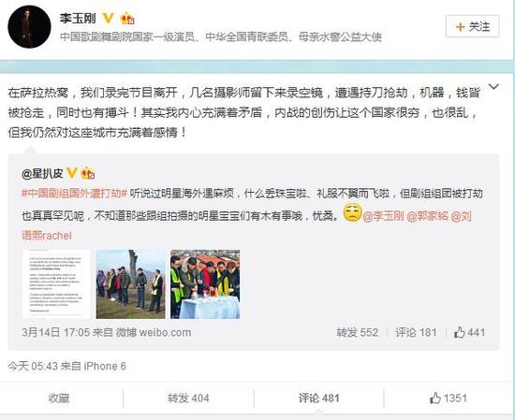Open the quoted post's 评论 181 comments
The width and height of the screenshot is (515, 420).
[x=416, y=332]
